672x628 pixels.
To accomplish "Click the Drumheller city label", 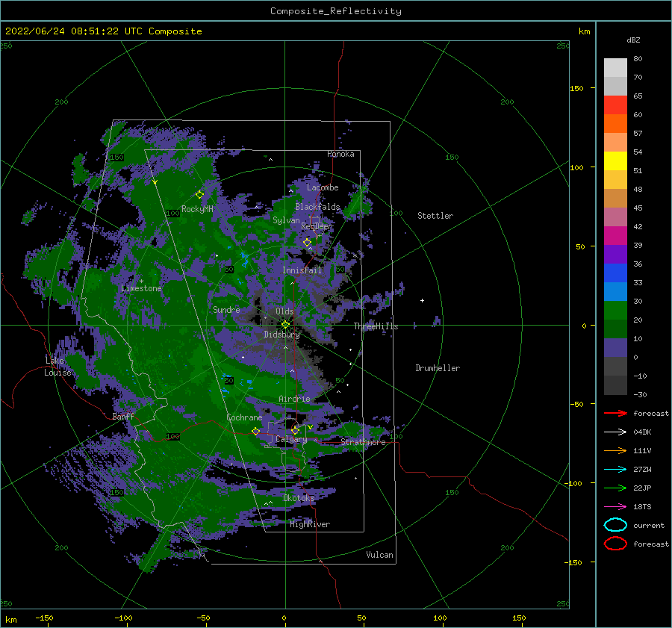I will 438,368.
